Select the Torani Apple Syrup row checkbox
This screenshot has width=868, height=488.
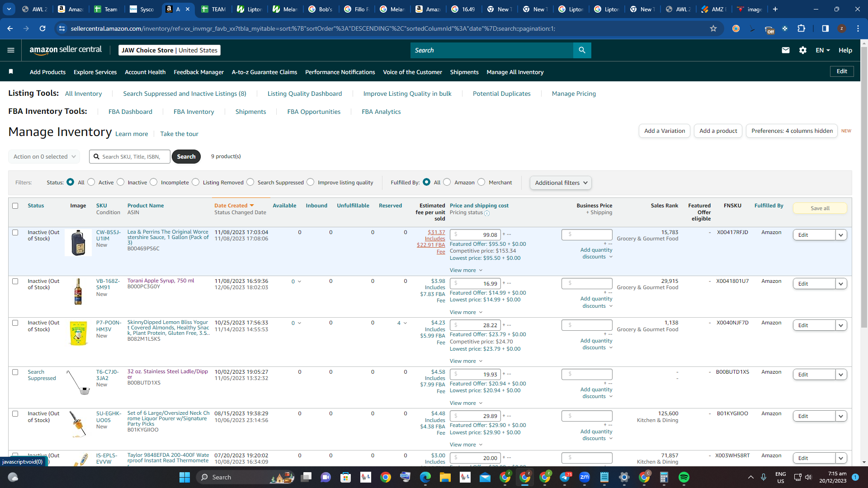click(15, 282)
